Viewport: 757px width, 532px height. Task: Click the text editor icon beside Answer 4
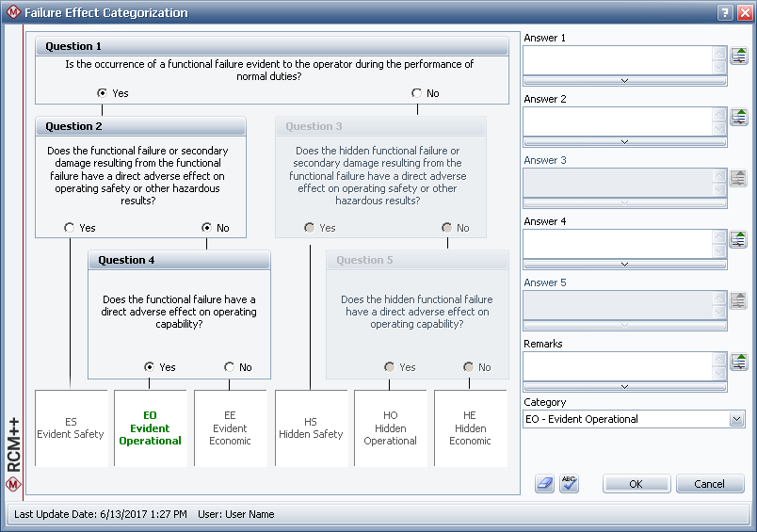pos(739,240)
